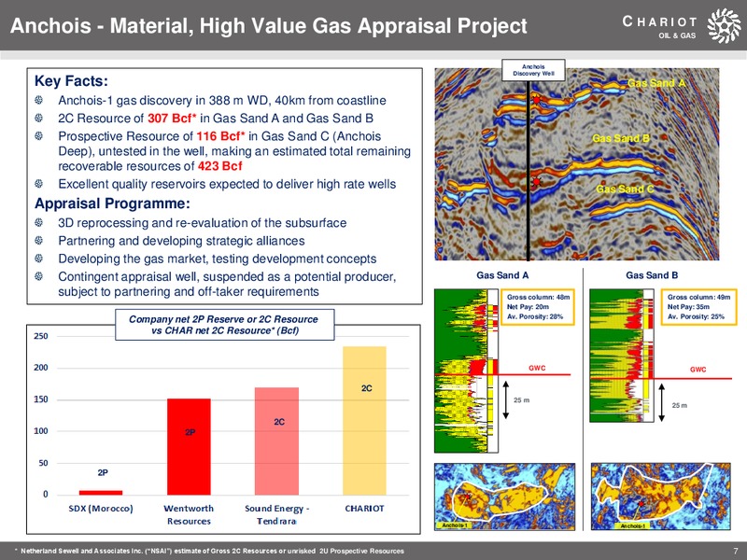Click the lower red well marker on seismic
Screen dimensions: 747x560
pyautogui.click(x=536, y=181)
